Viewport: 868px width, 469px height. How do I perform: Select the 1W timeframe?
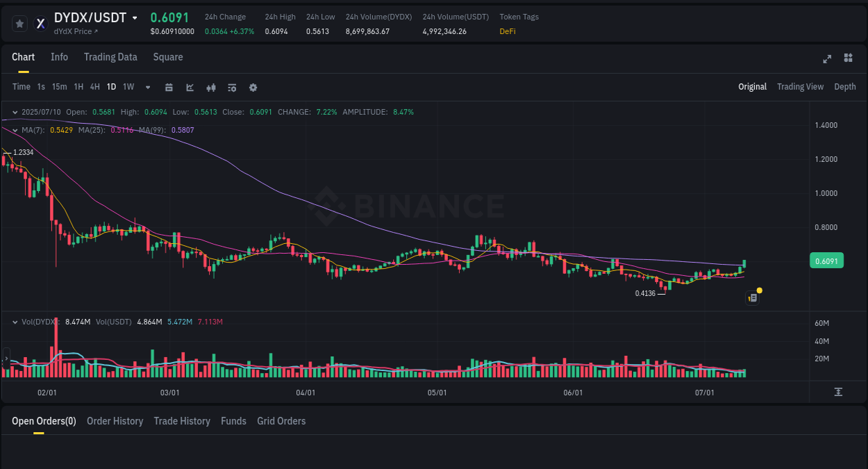127,87
